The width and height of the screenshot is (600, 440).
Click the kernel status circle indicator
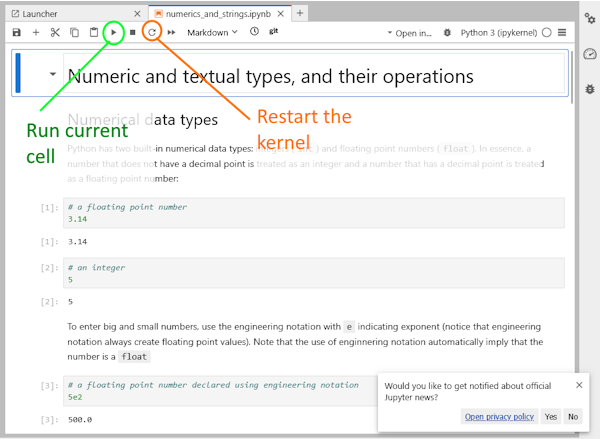[x=547, y=33]
